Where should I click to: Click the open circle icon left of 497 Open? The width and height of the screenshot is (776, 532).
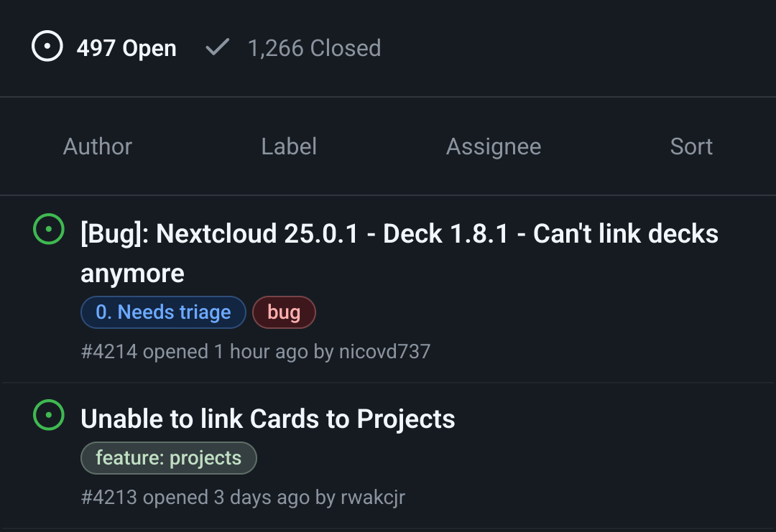pyautogui.click(x=46, y=47)
